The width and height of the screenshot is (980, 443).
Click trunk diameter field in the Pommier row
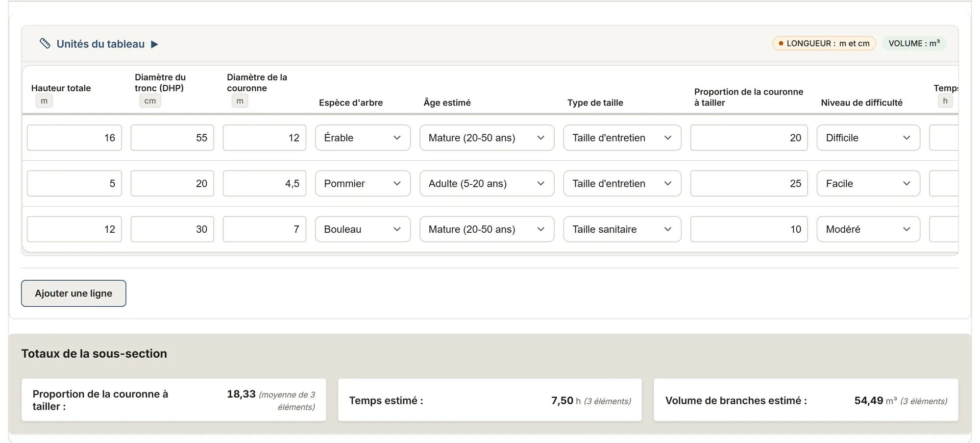click(x=172, y=184)
